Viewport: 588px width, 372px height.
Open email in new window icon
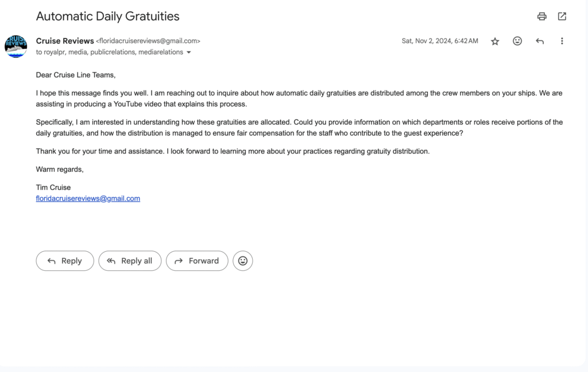tap(562, 16)
